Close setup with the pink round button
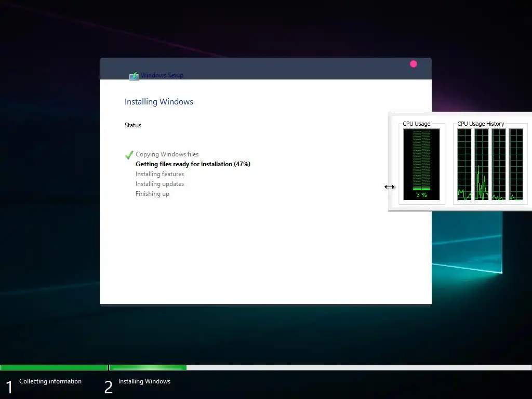This screenshot has height=399, width=532. pos(413,64)
